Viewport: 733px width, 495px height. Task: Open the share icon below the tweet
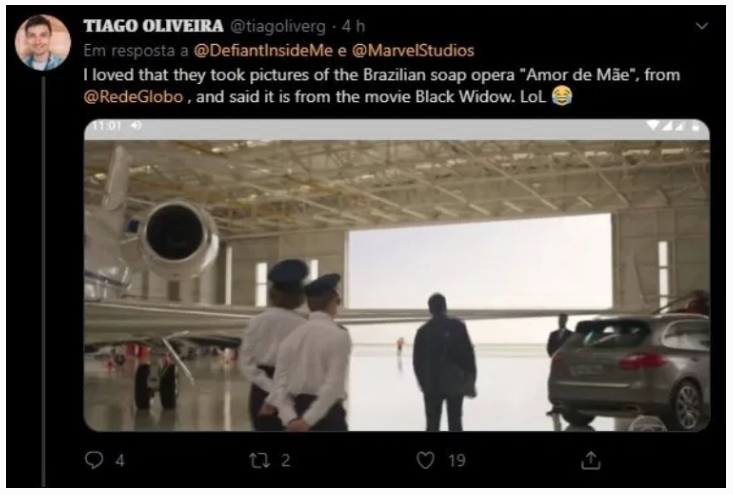pyautogui.click(x=590, y=460)
